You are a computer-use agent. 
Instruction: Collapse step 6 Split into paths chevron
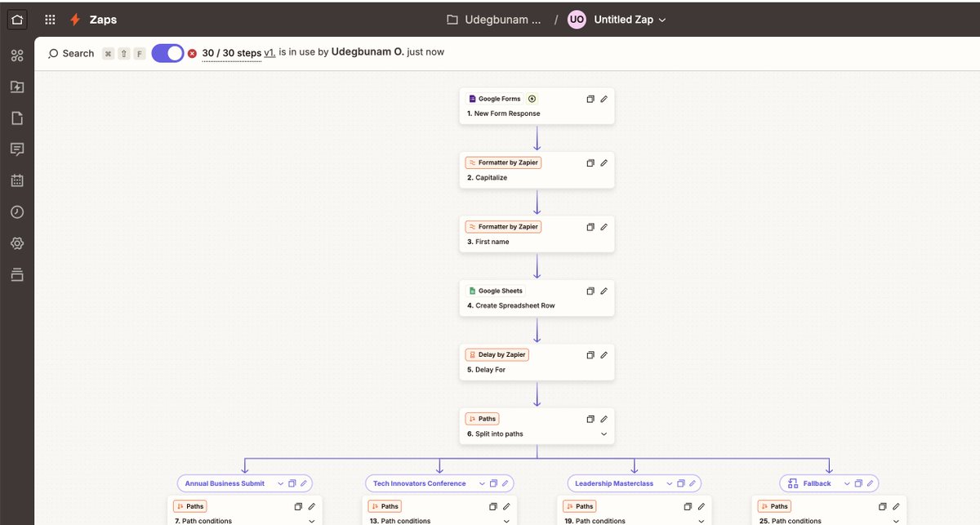pos(604,434)
